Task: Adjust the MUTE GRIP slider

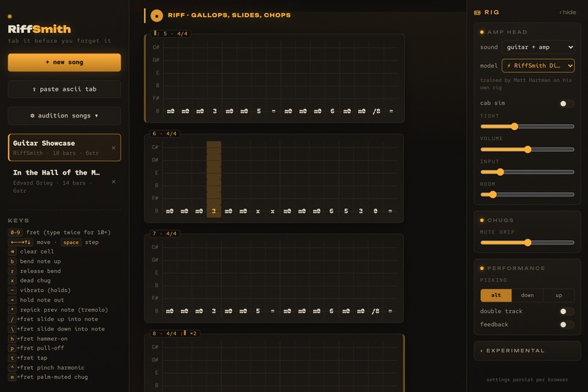Action: (527, 242)
